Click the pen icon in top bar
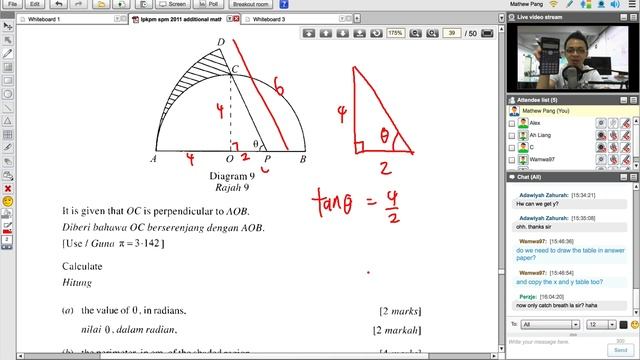 point(570,4)
